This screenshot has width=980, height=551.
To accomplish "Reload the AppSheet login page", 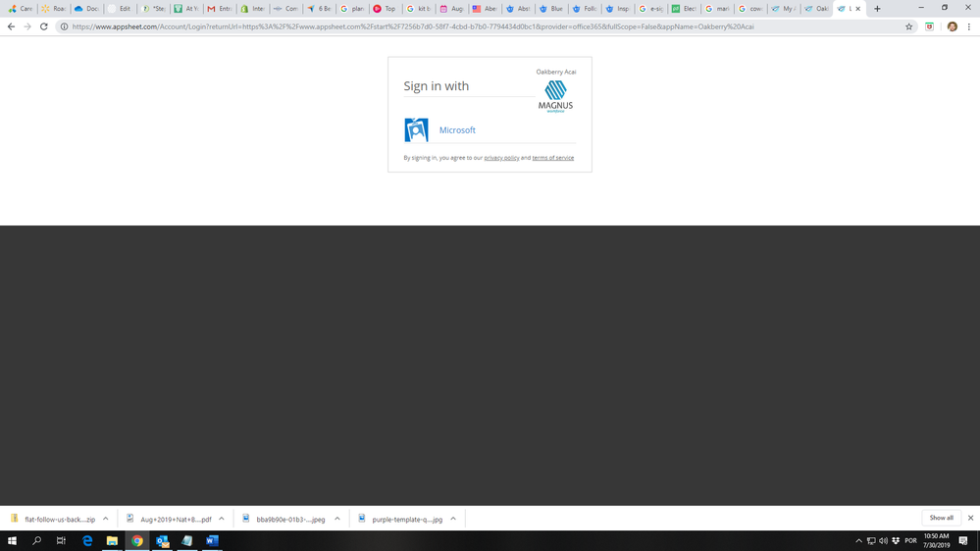I will 44,26.
